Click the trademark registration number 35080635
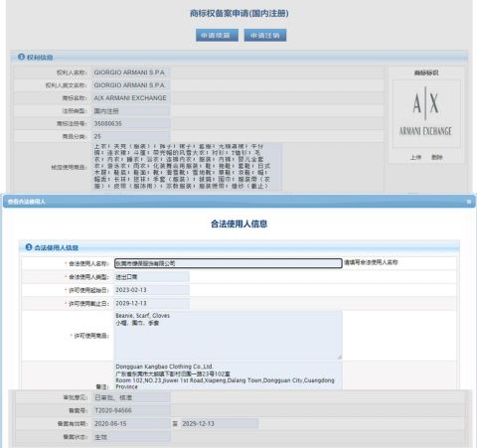Screen dimensions: 477x448 131,124
